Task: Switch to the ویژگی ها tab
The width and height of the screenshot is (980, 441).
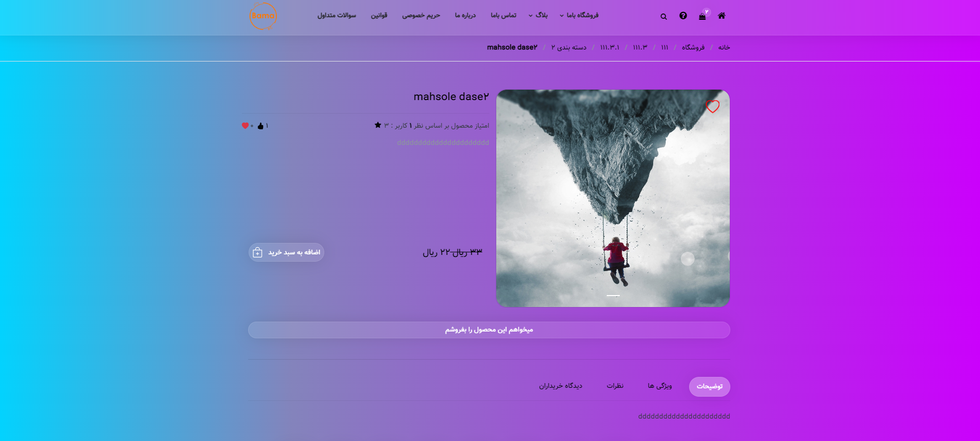Action: point(659,386)
